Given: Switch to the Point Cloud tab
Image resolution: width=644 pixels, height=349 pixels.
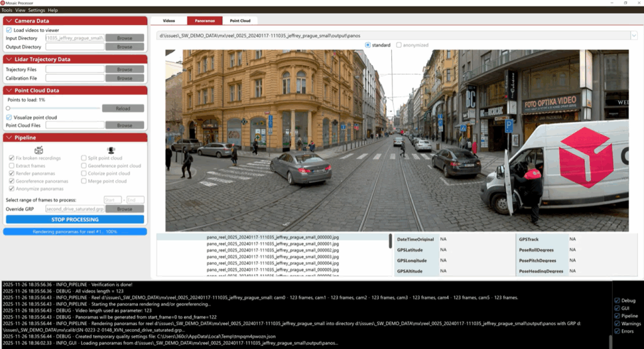Looking at the screenshot, I should [x=240, y=21].
